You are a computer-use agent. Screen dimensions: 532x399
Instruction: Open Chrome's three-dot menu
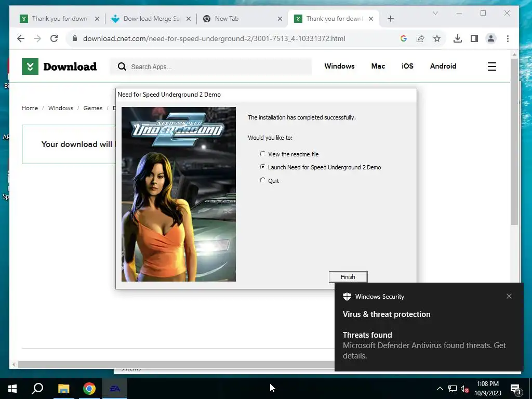pyautogui.click(x=508, y=38)
